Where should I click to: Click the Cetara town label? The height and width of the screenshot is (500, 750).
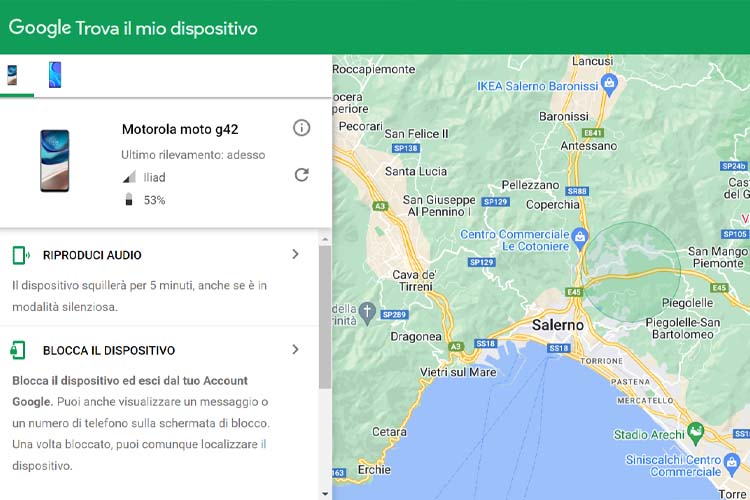(x=389, y=432)
